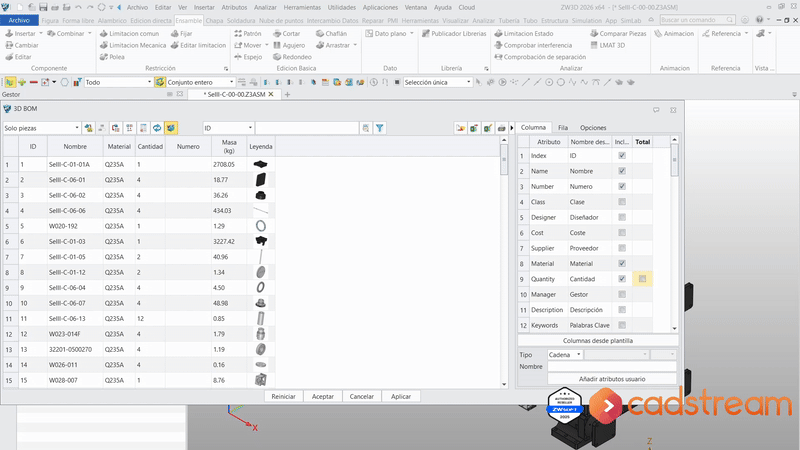Click the Insertar component icon in ribbon

pos(9,33)
